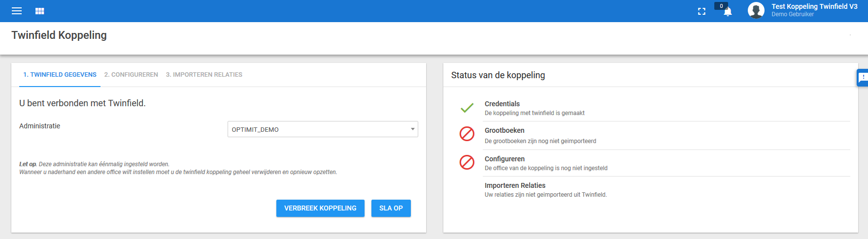Open the apps grid icon

coord(40,11)
